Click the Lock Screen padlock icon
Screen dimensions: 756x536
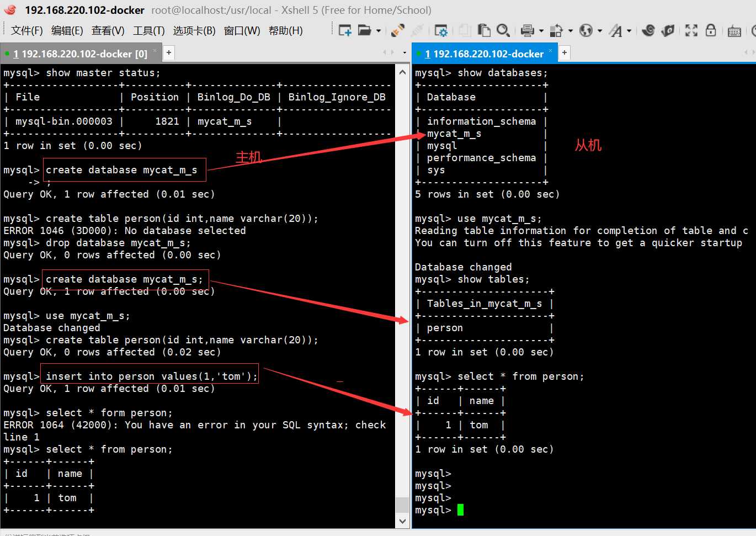pyautogui.click(x=711, y=30)
